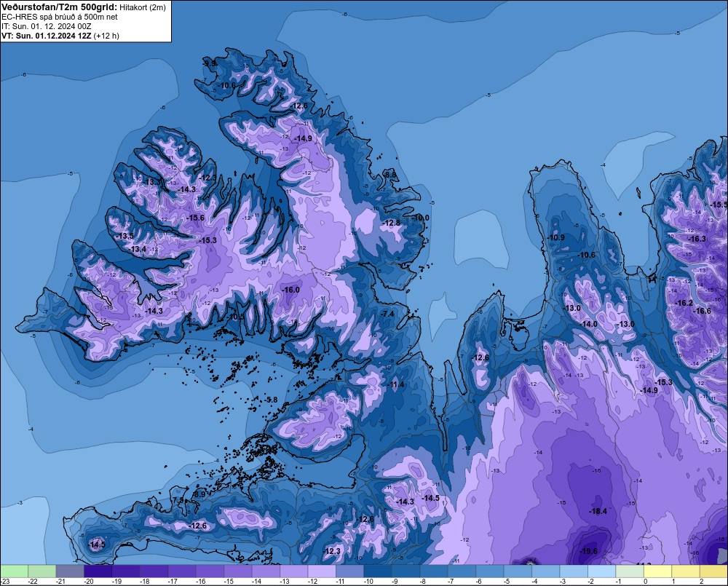Click the -17 label in the legend scale
Screen dimensions: 728x586
tap(173, 582)
